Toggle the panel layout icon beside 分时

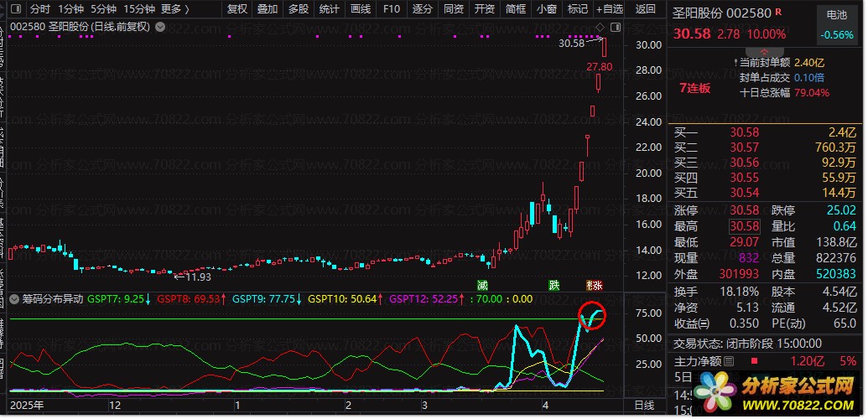(16, 9)
